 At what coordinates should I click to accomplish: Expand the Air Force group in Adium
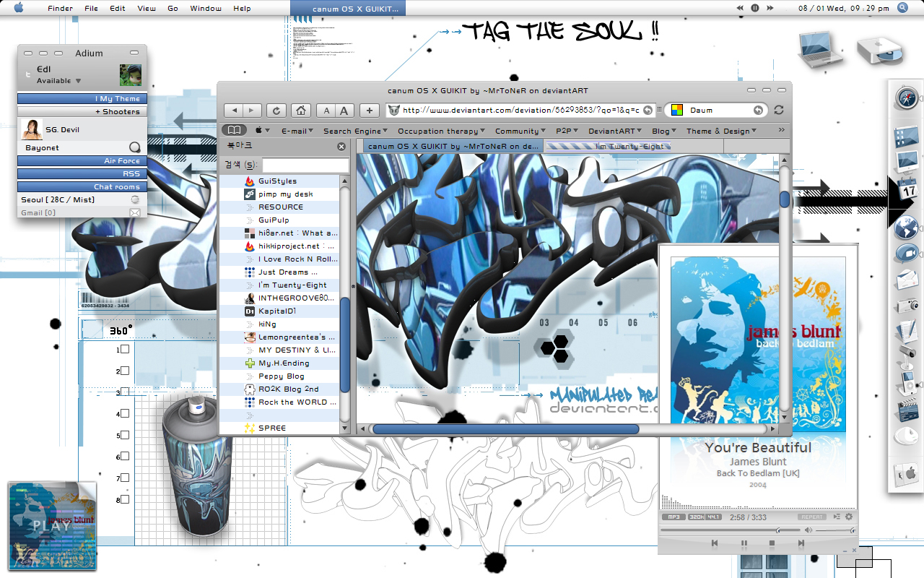pos(82,160)
